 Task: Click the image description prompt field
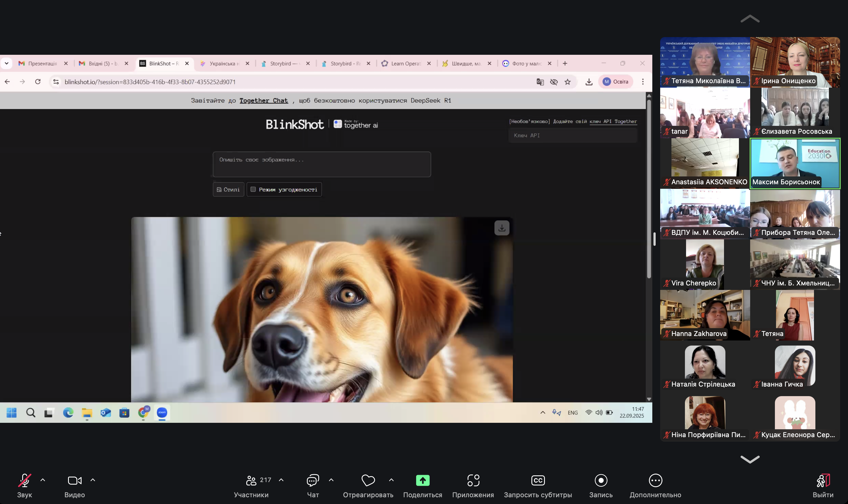(x=322, y=164)
